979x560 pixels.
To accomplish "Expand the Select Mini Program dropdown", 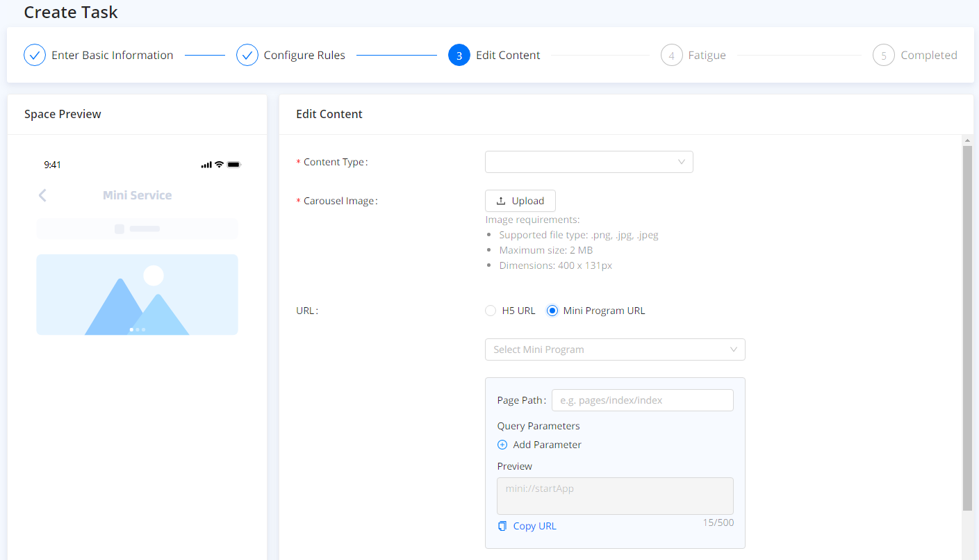I will (614, 349).
